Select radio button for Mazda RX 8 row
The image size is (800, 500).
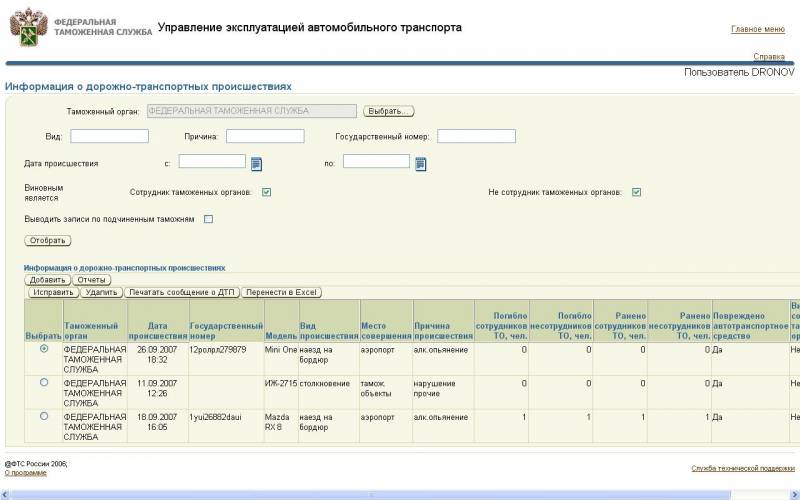pos(44,416)
